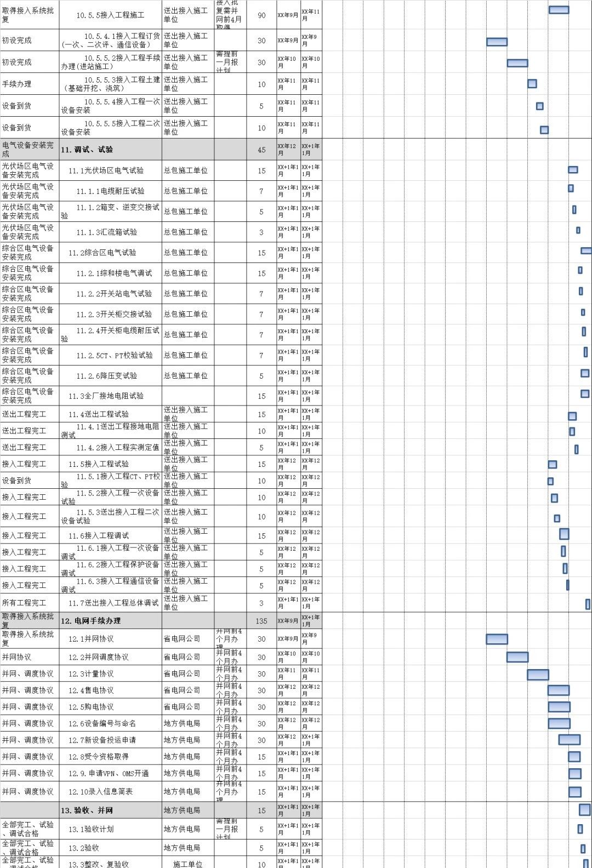The height and width of the screenshot is (868, 592).
Task: Click the duration cell showing 90
Action: point(261,15)
